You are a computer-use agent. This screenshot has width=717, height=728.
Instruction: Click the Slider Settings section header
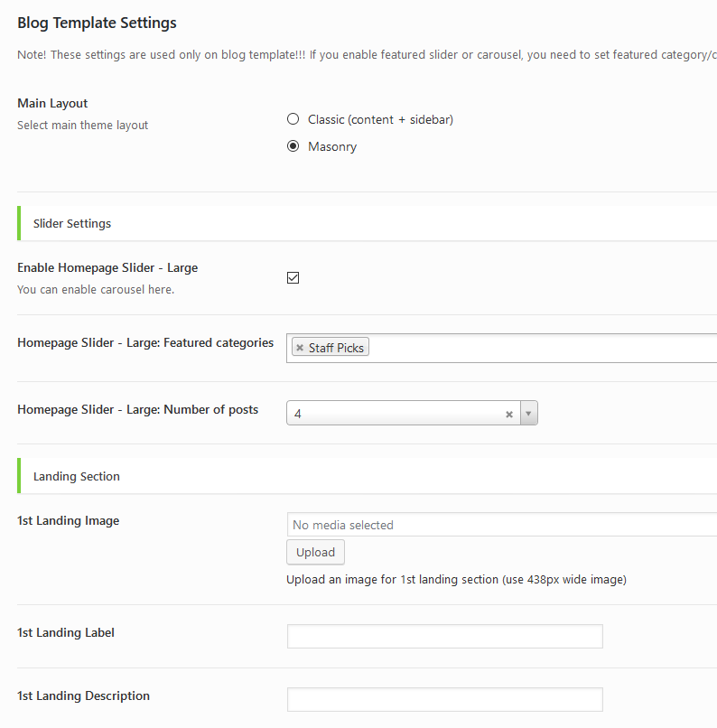(72, 223)
